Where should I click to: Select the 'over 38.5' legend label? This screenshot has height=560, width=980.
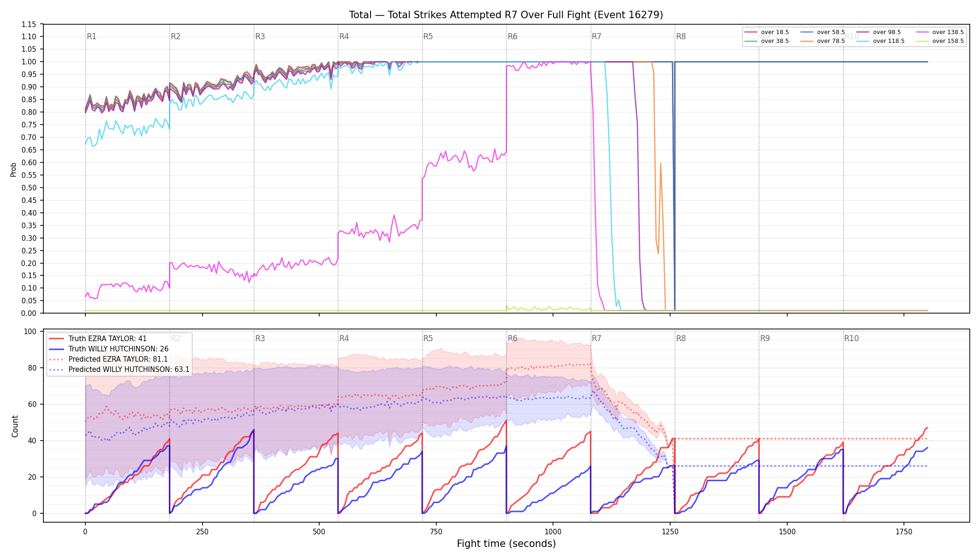point(775,41)
